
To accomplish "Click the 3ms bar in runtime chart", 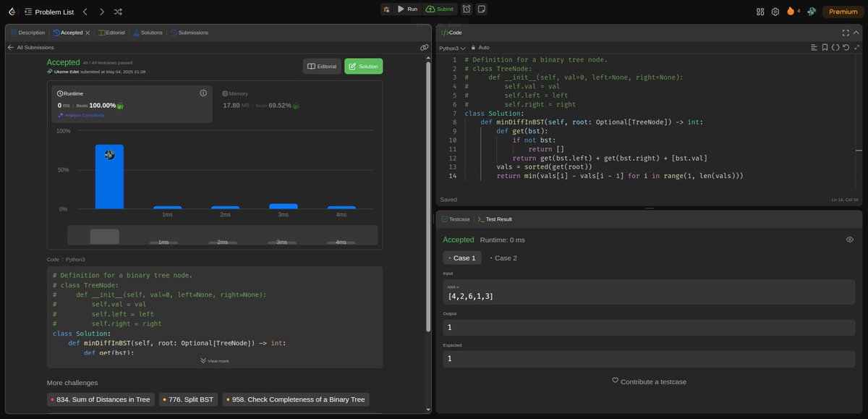I will click(x=283, y=206).
